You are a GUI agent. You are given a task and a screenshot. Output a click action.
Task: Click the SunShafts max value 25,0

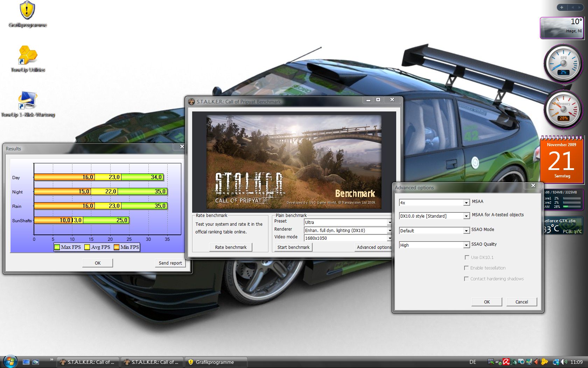pos(122,220)
